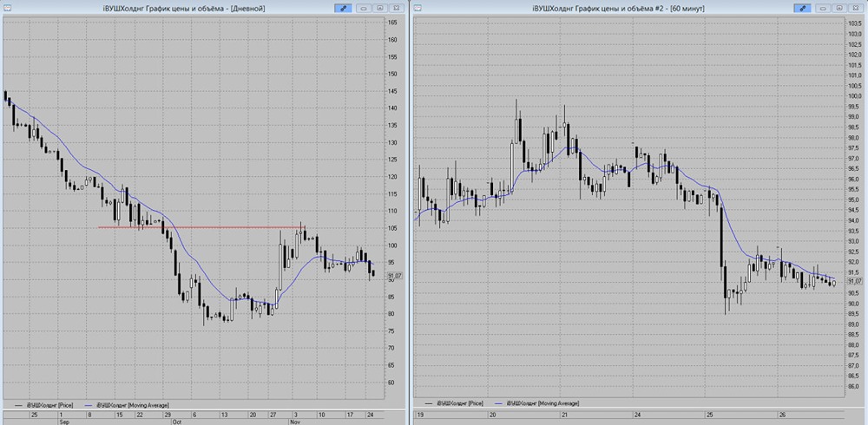This screenshot has height=425, width=868.
Task: Click the [Moving Average] legend entry in the 60-minute chart
Action: 536,404
